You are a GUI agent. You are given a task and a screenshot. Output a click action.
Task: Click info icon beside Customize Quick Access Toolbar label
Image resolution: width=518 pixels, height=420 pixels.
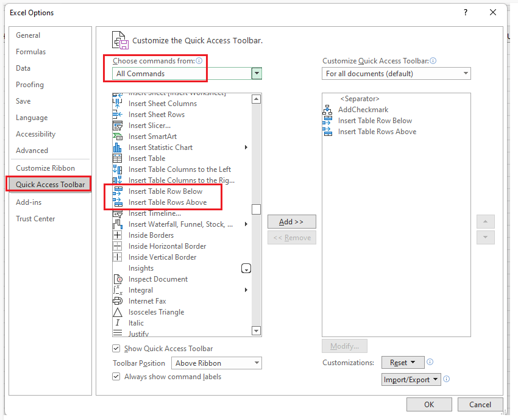[x=433, y=60]
